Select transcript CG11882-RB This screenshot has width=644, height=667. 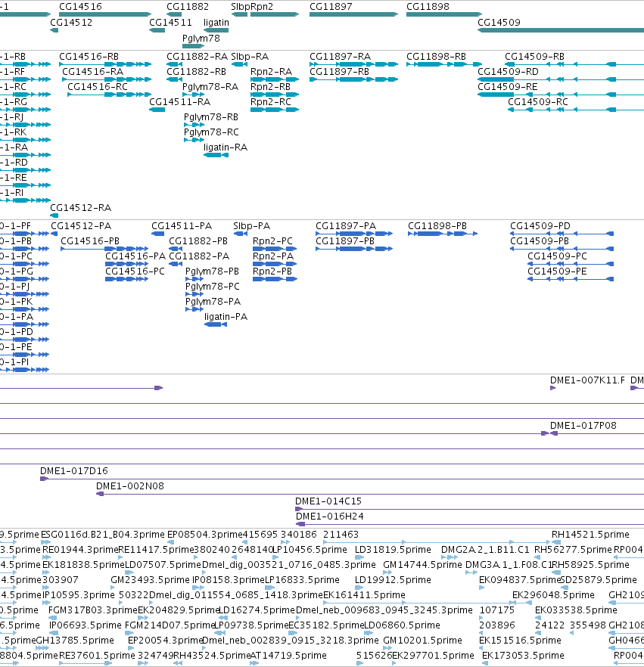coord(196,72)
